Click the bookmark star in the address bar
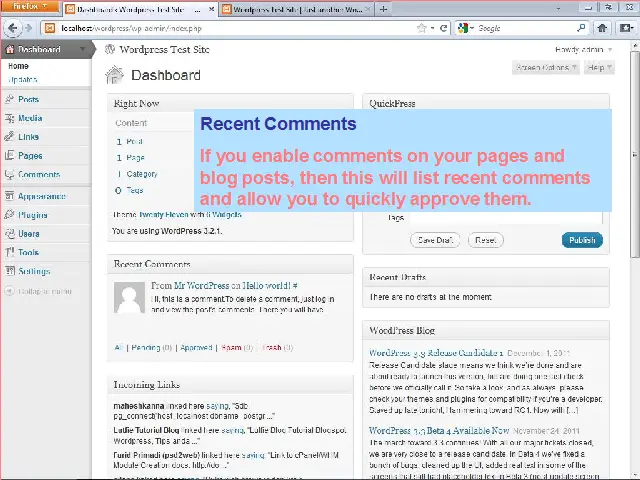Image resolution: width=640 pixels, height=480 pixels. click(422, 28)
